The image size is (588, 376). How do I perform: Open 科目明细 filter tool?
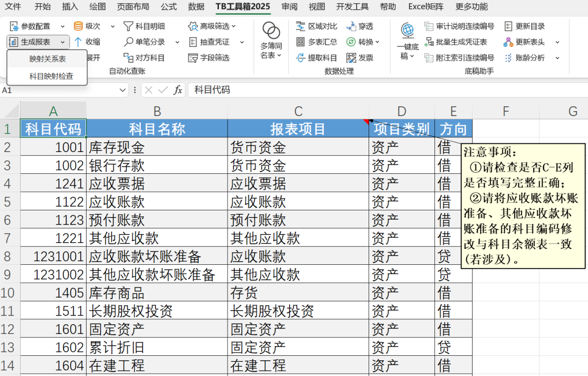[144, 26]
